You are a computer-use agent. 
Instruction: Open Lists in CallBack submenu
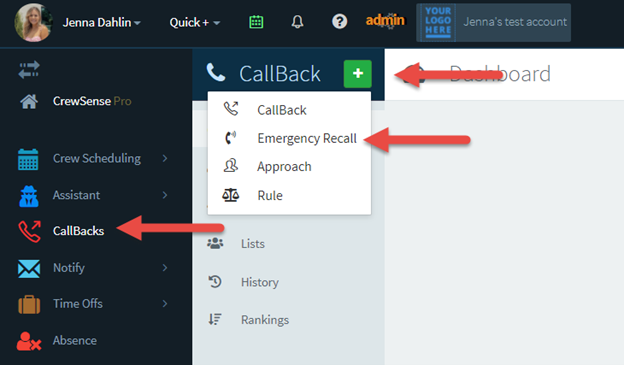point(253,244)
